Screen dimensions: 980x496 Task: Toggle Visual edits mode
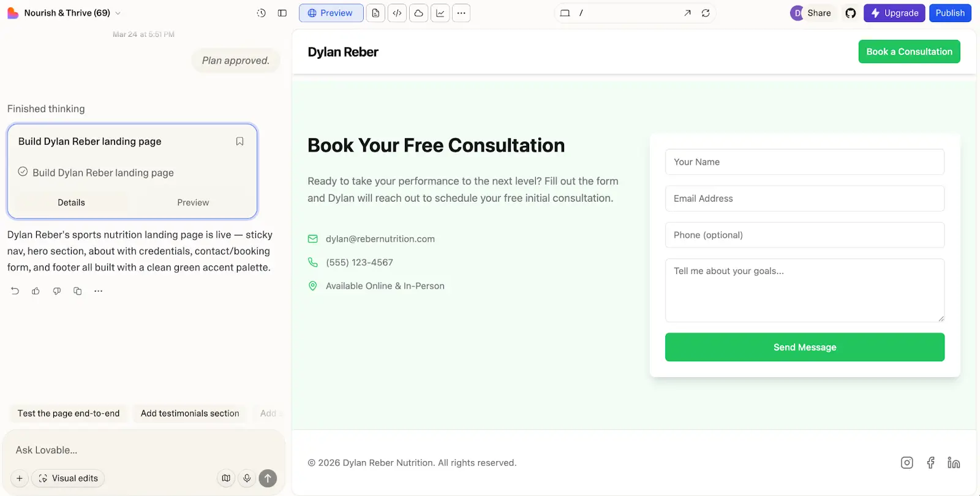coord(68,478)
